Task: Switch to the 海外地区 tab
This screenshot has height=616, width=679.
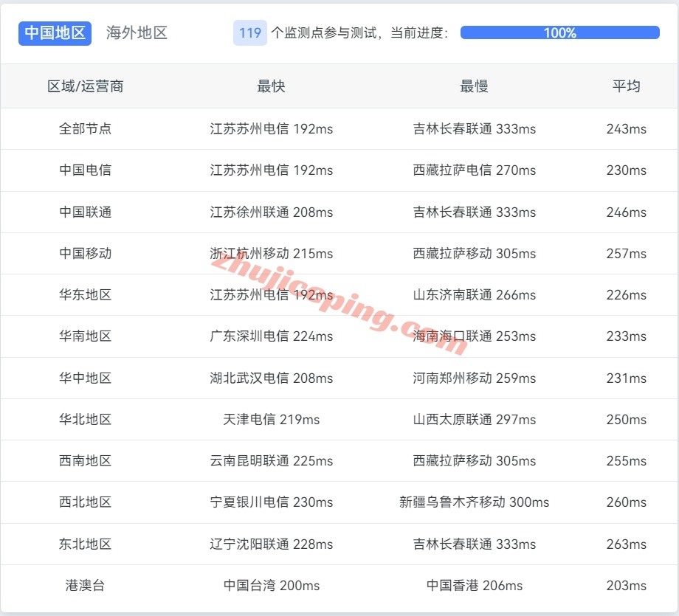Action: (137, 33)
